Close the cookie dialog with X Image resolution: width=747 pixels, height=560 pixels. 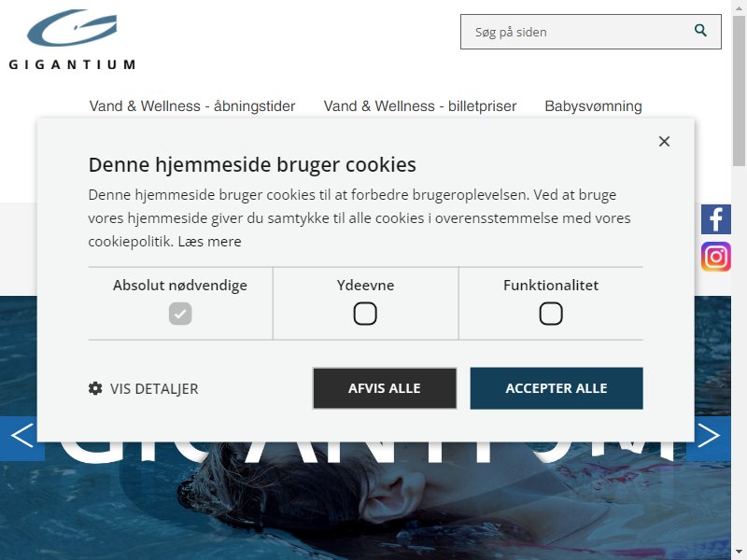point(664,142)
